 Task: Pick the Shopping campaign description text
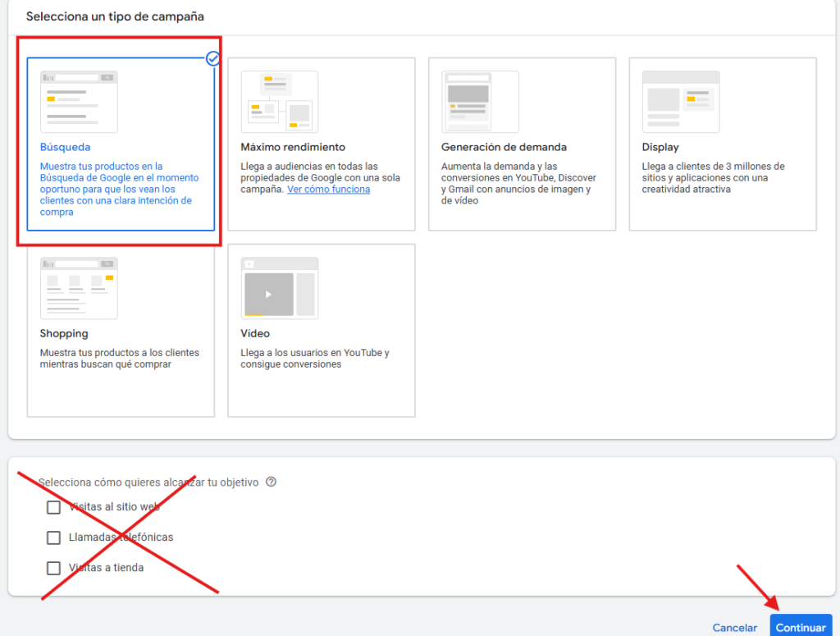point(119,359)
